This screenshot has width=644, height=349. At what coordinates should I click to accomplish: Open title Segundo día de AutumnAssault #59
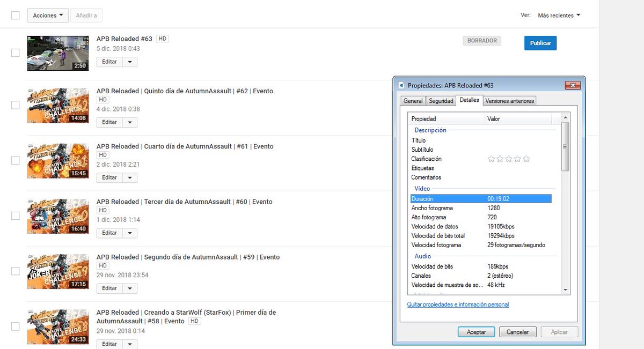pos(188,257)
